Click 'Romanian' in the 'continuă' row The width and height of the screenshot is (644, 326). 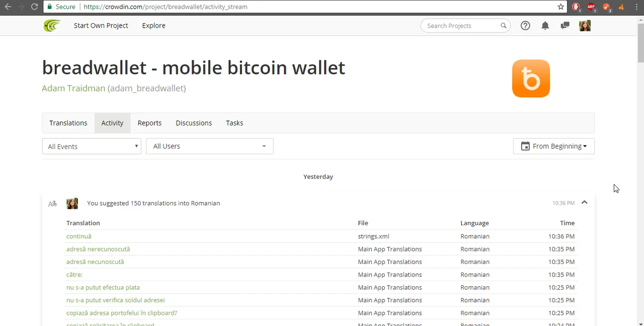[x=475, y=236]
